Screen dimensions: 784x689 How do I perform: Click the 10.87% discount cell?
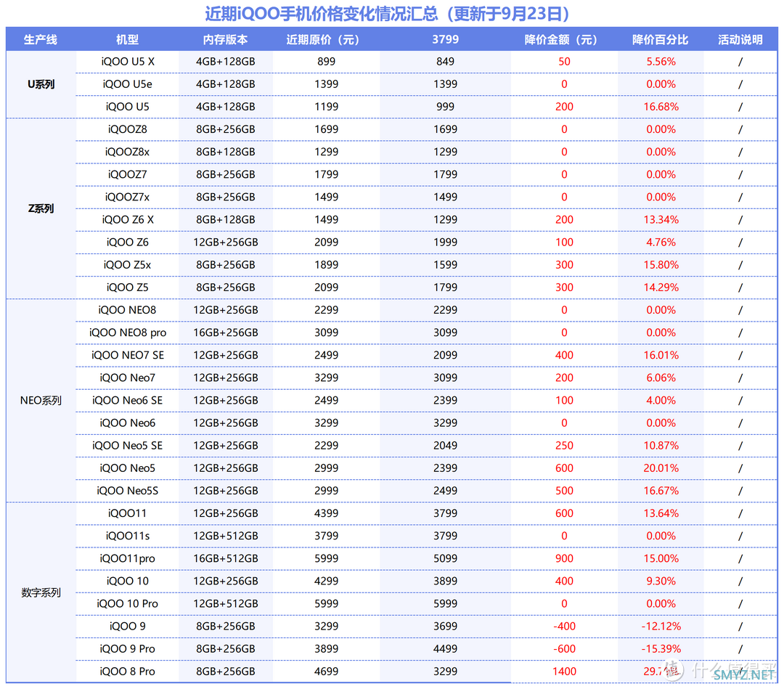point(661,446)
